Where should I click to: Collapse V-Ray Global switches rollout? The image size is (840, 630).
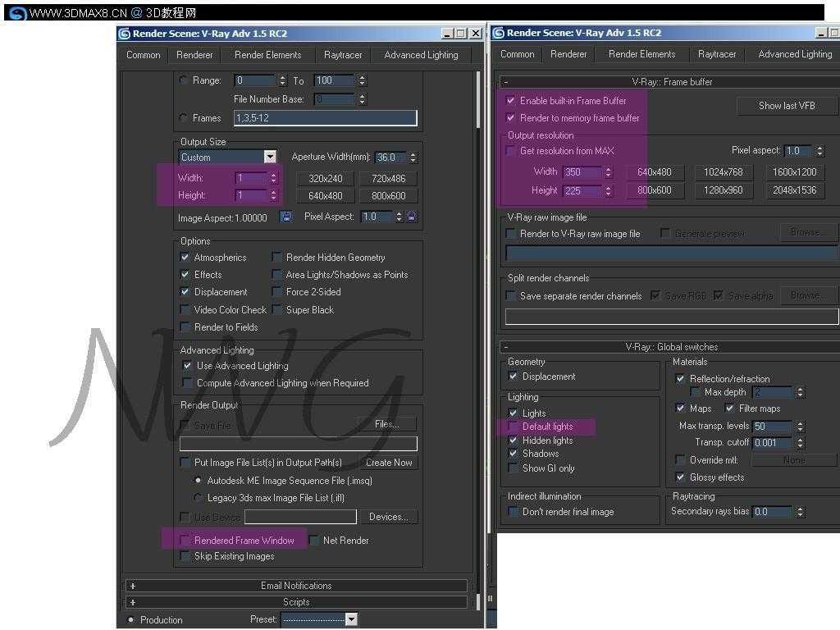(x=669, y=347)
